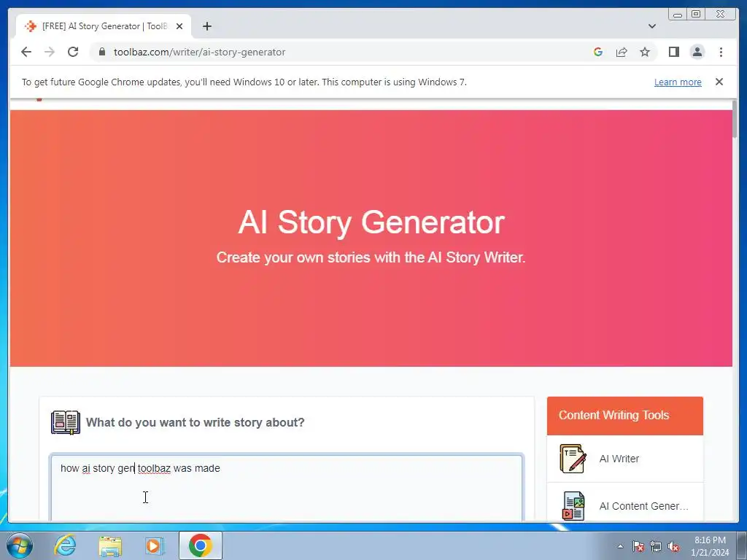Click the story prompt text area
The width and height of the screenshot is (747, 560).
click(x=286, y=487)
